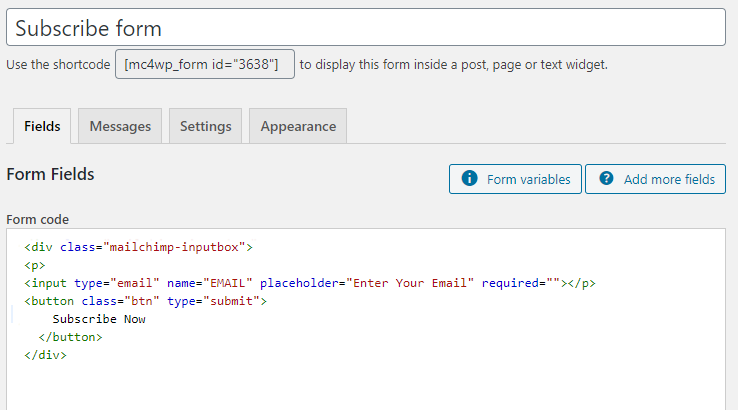Click the closing </button> tag line
Viewport: 738px width, 410px height.
pos(70,337)
